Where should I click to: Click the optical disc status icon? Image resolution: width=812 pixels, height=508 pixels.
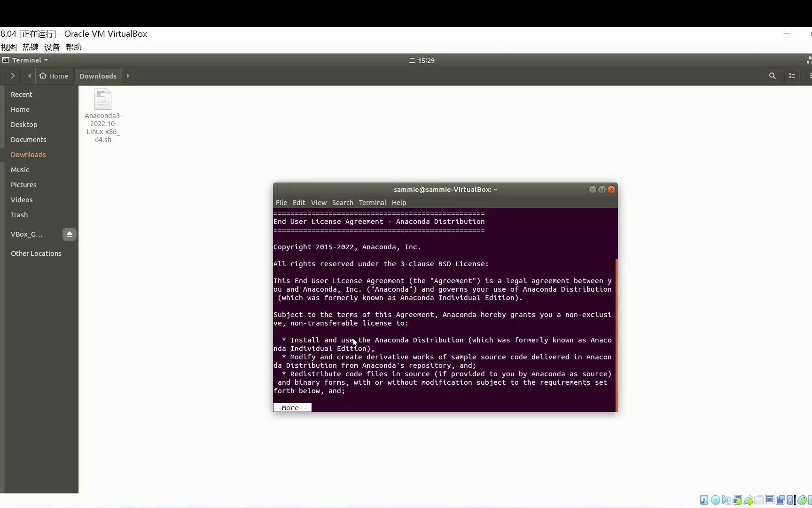(715, 500)
